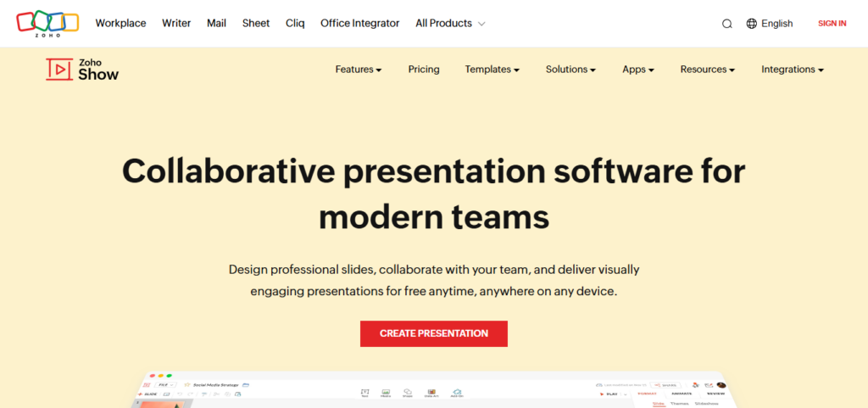Click the Play button in the preview
The width and height of the screenshot is (868, 408).
coord(609,394)
